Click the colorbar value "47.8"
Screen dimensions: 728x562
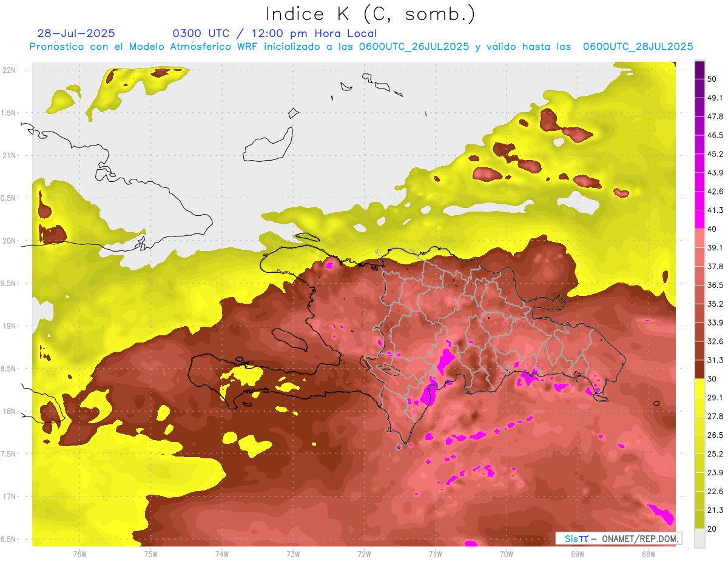716,116
